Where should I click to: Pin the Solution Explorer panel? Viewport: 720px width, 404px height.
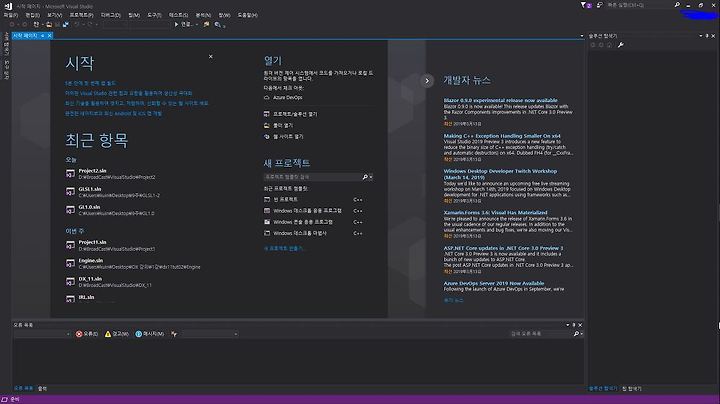point(707,35)
